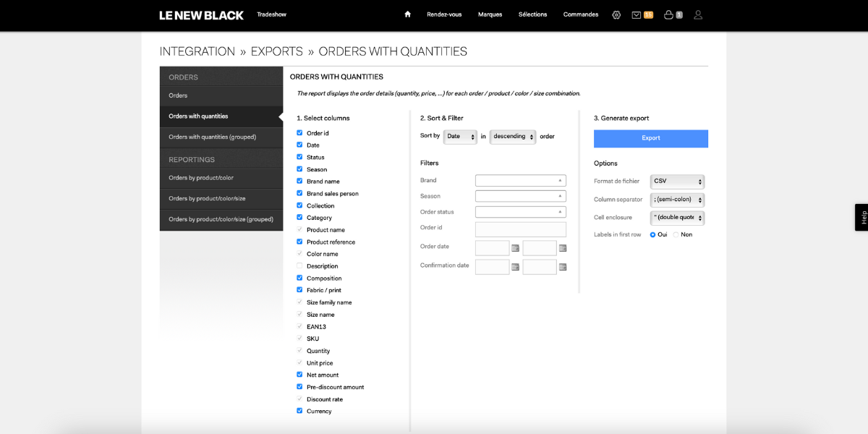
Task: Enable the Description column checkbox
Action: (299, 266)
